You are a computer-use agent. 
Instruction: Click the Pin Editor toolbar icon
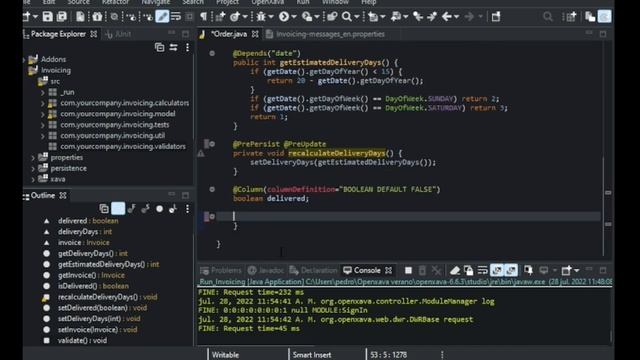[496, 17]
